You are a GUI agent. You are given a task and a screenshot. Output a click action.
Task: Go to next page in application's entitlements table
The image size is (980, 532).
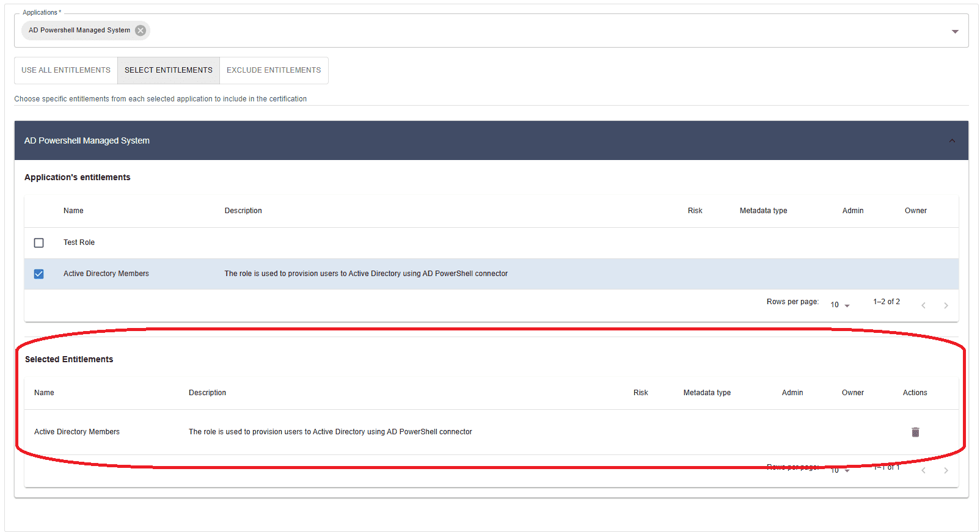[x=946, y=305]
